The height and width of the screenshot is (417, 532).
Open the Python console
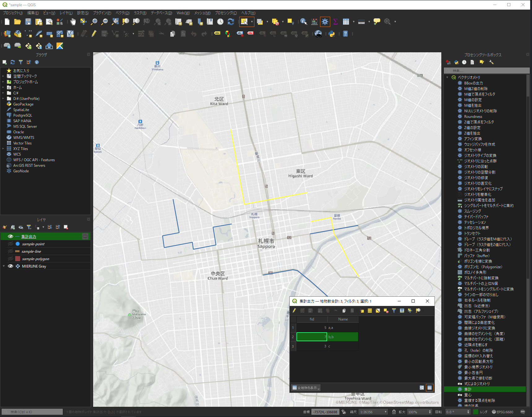tap(332, 34)
